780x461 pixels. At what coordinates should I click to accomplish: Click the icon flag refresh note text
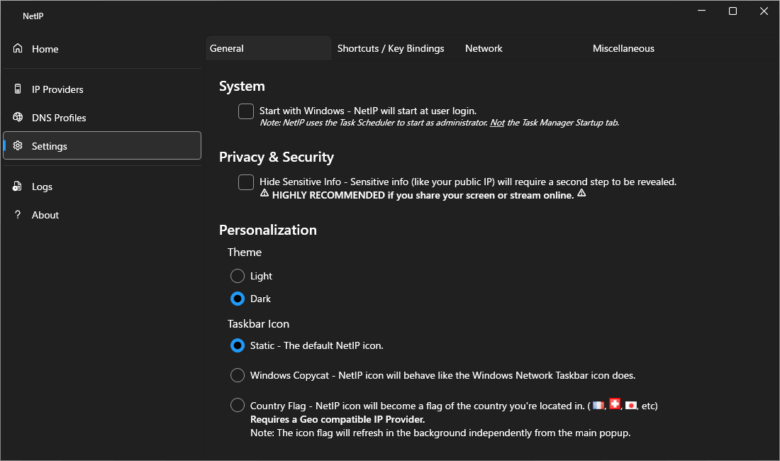(x=440, y=433)
